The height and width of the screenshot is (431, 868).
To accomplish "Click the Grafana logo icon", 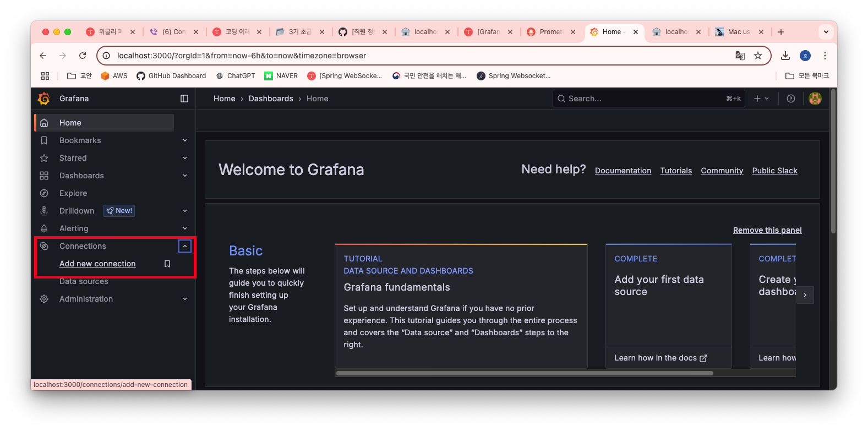I will (x=44, y=99).
